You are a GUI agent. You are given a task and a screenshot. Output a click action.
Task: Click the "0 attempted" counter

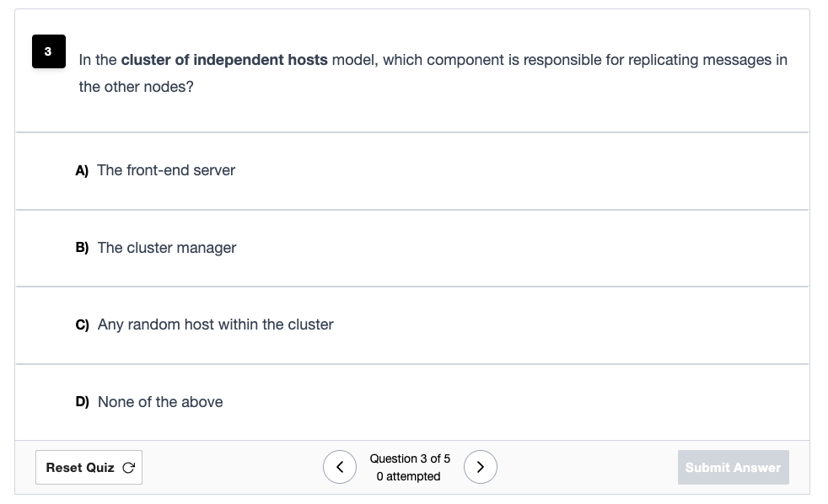(408, 476)
